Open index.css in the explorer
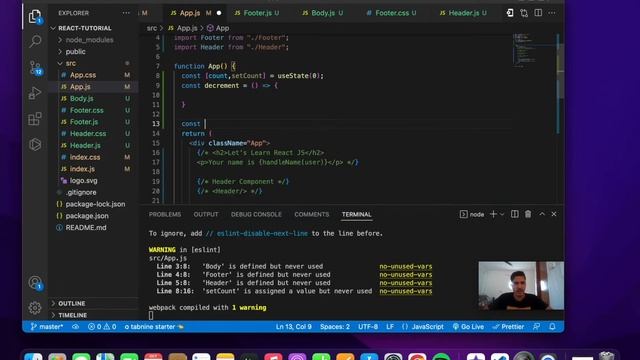Screen dimensions: 640x360 pyautogui.click(x=85, y=157)
